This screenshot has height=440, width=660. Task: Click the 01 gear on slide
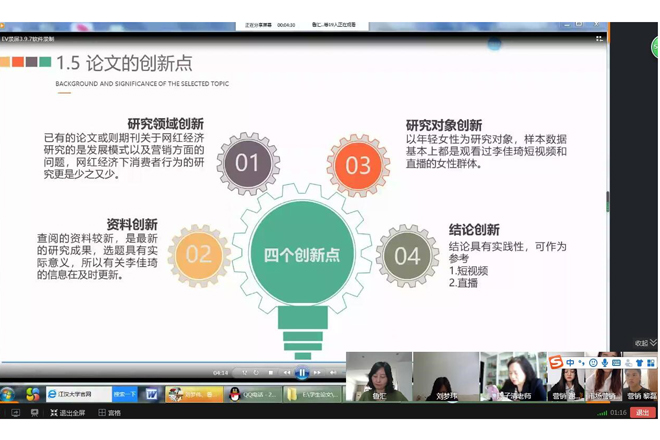247,164
